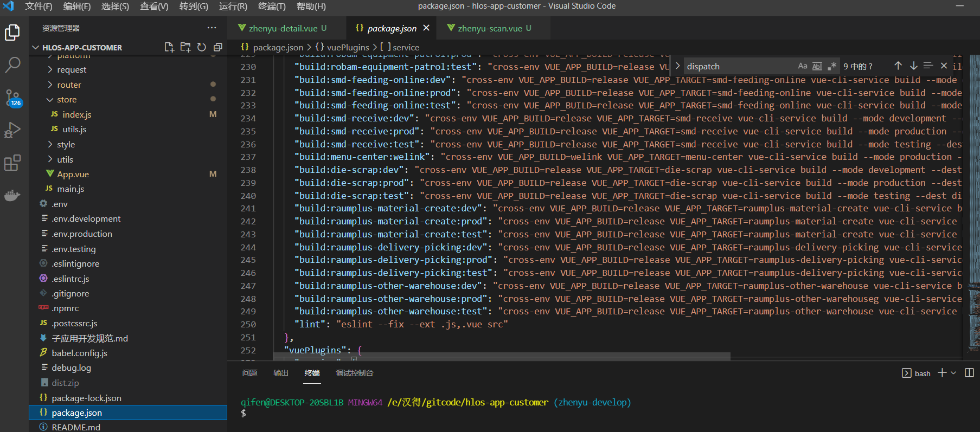Open the 运行(R) menu

coord(233,6)
